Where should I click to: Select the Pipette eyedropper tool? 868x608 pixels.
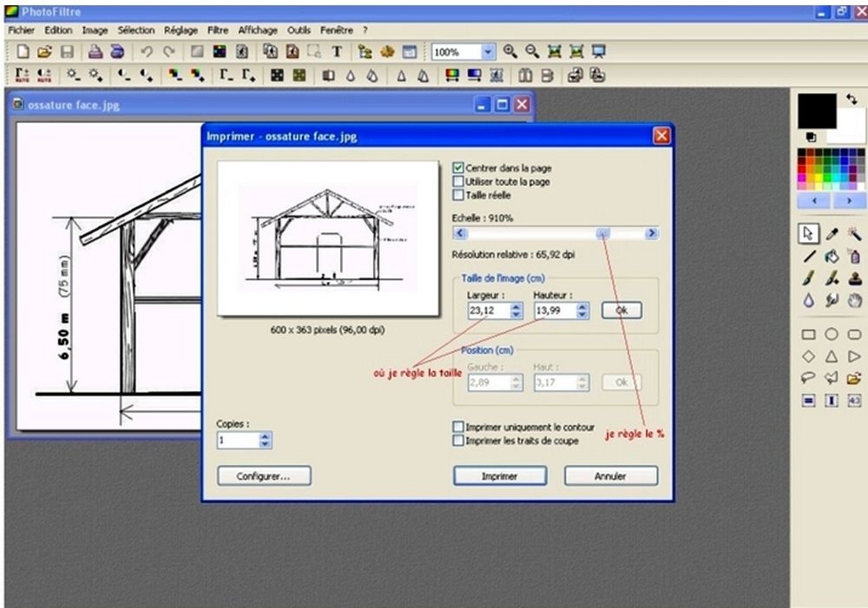[x=832, y=233]
